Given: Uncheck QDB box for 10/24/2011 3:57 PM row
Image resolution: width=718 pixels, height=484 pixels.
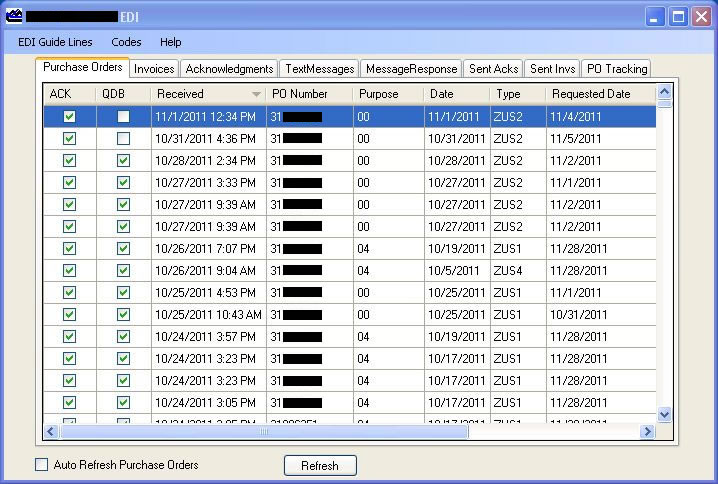Looking at the screenshot, I should coord(123,336).
